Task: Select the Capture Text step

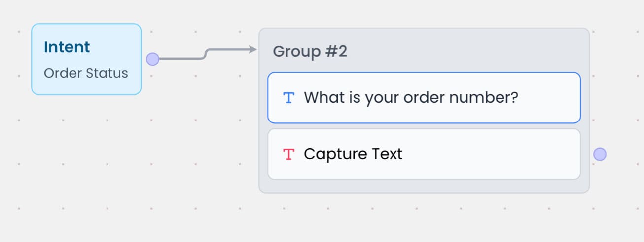Action: [424, 154]
